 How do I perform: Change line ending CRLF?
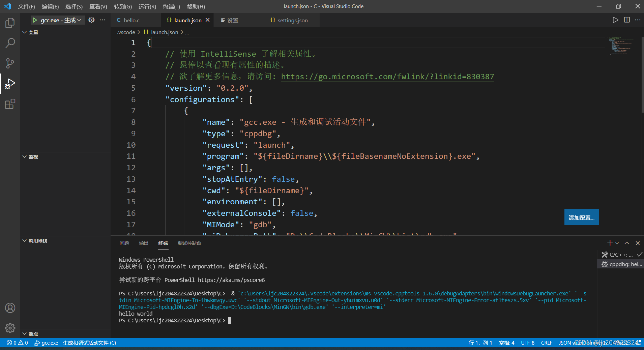pyautogui.click(x=547, y=343)
